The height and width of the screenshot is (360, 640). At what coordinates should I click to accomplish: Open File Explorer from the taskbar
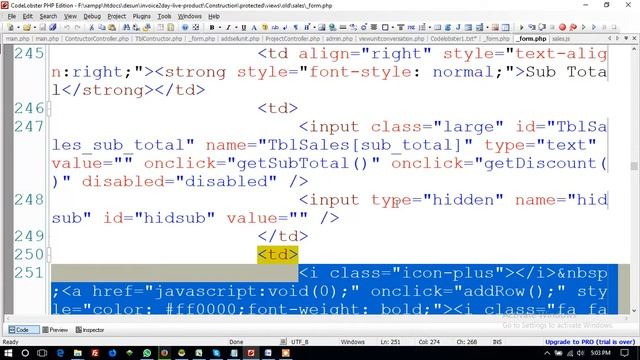[78, 353]
